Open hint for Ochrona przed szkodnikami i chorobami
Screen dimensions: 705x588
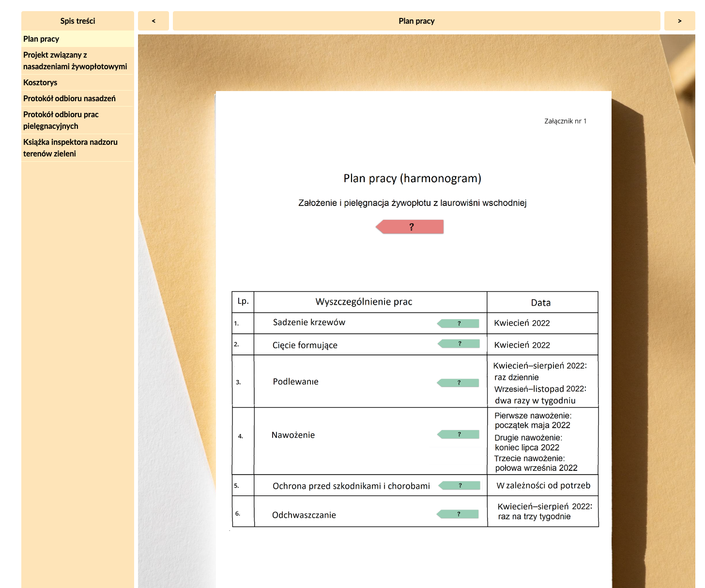[460, 485]
